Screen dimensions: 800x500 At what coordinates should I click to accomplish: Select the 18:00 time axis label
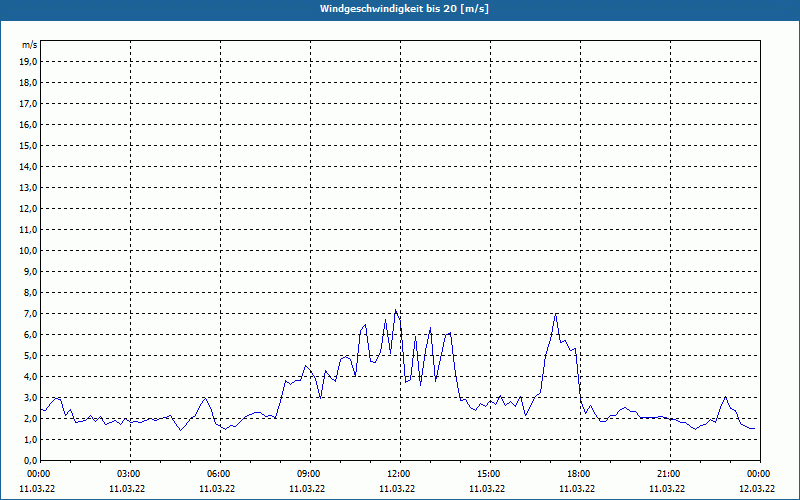pyautogui.click(x=581, y=474)
